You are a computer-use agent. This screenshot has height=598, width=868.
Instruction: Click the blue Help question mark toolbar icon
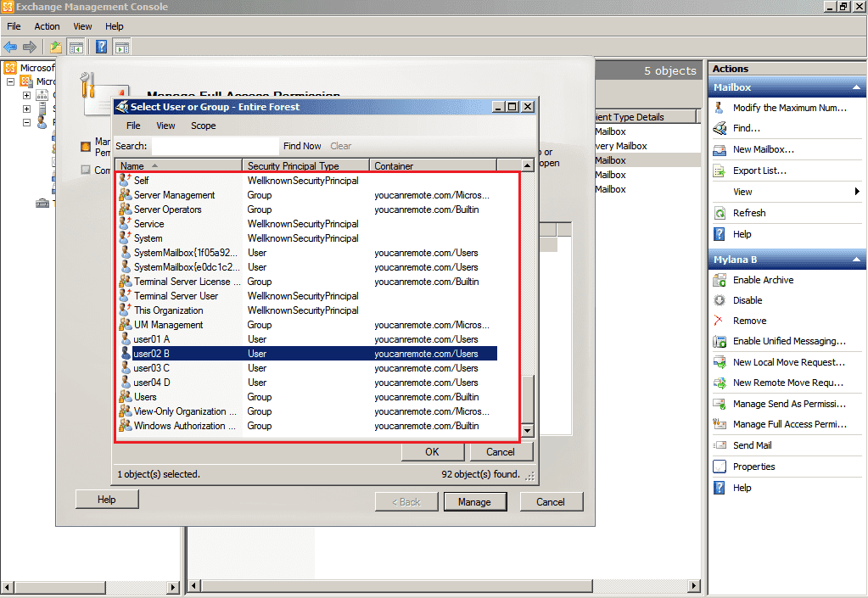point(101,48)
